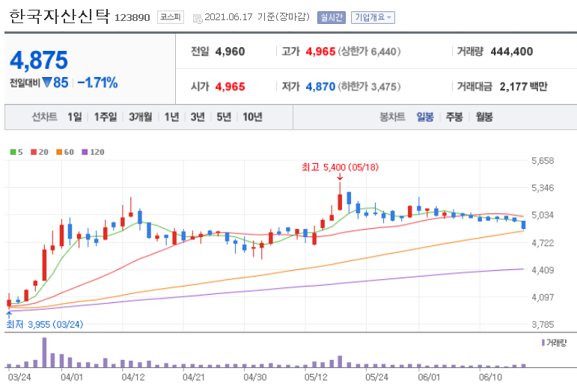Click the purple 120-day moving average legend swatch
The image size is (577, 392).
click(85, 152)
